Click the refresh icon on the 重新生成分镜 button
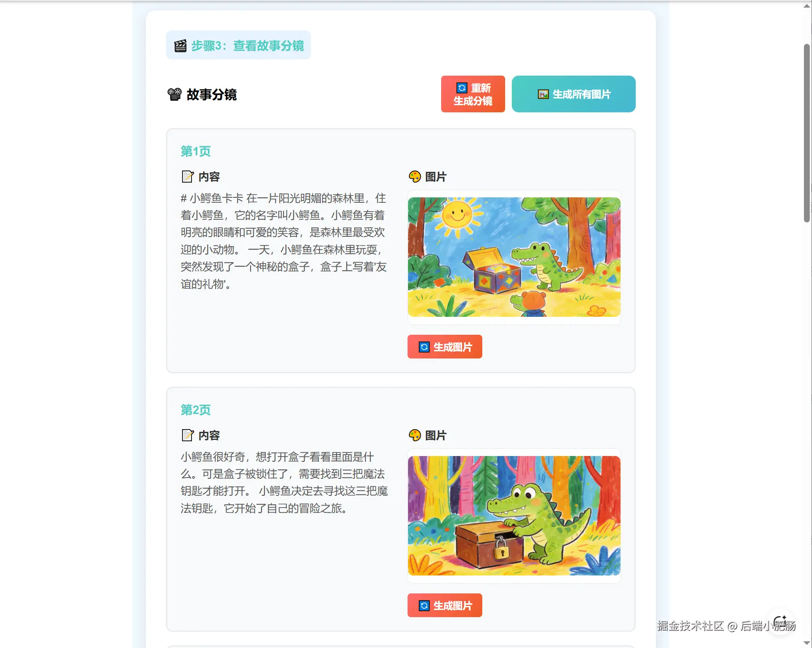 point(462,88)
